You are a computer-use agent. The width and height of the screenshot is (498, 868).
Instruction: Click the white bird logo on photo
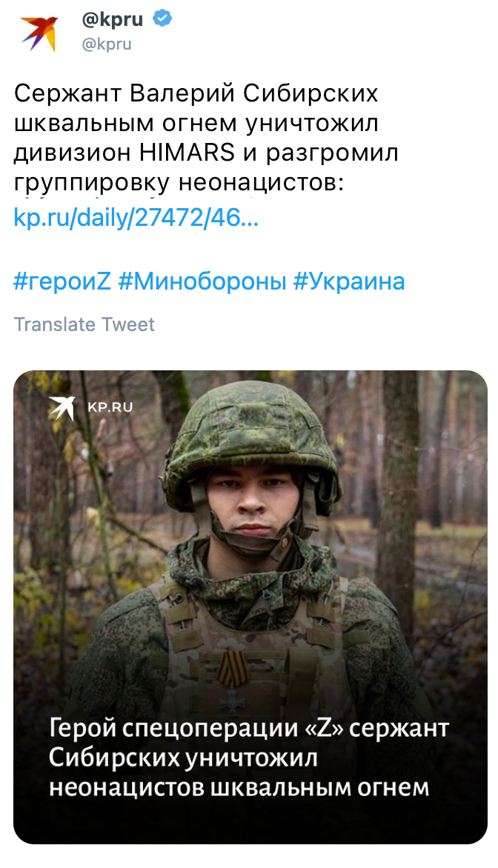pyautogui.click(x=62, y=407)
